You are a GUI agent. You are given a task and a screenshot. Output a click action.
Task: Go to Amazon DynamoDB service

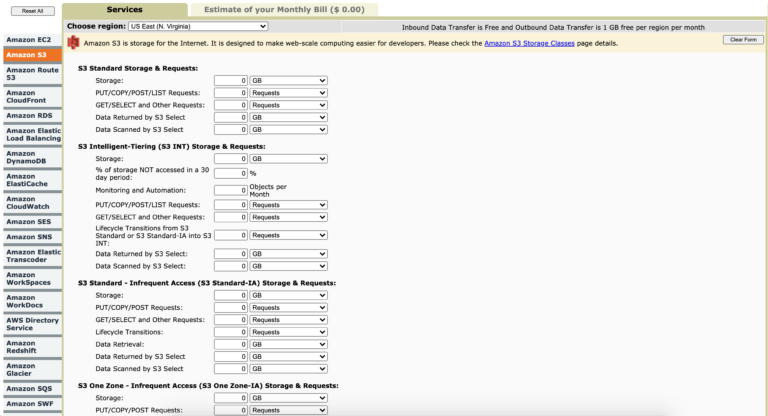(32, 157)
